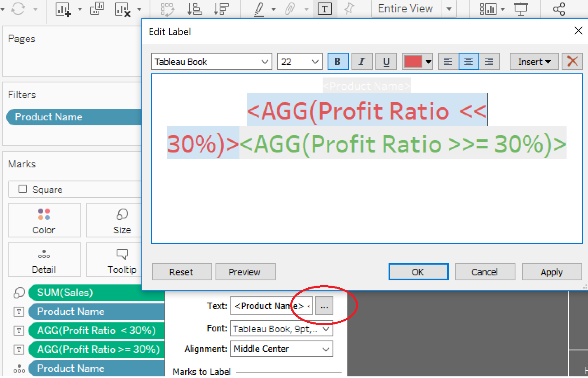588x378 pixels.
Task: Align label text right
Action: [489, 61]
